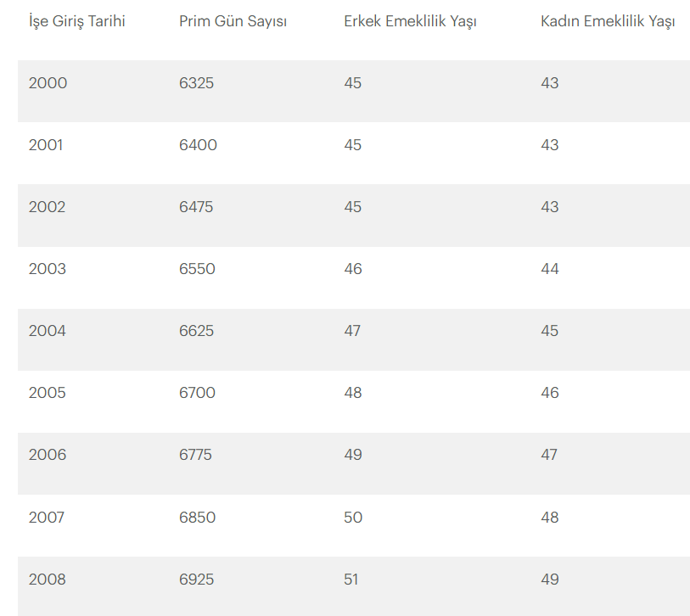Click the 2001 row year
Image resolution: width=690 pixels, height=616 pixels.
pyautogui.click(x=46, y=145)
